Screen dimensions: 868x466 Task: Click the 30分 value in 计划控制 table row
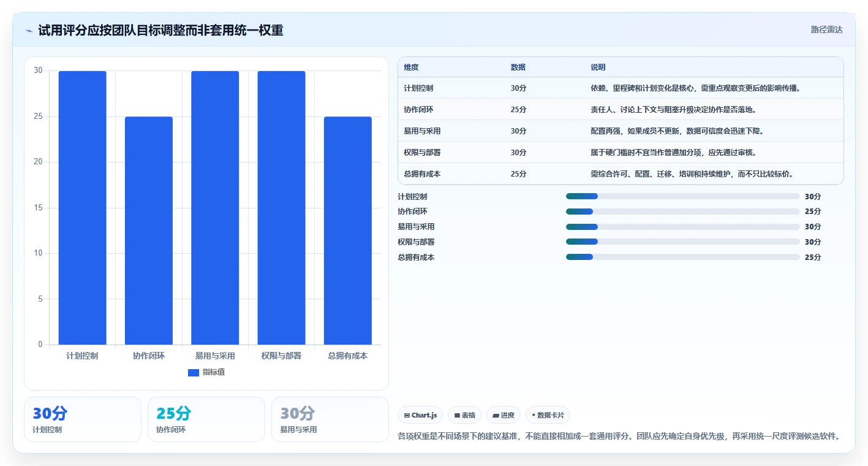click(519, 88)
